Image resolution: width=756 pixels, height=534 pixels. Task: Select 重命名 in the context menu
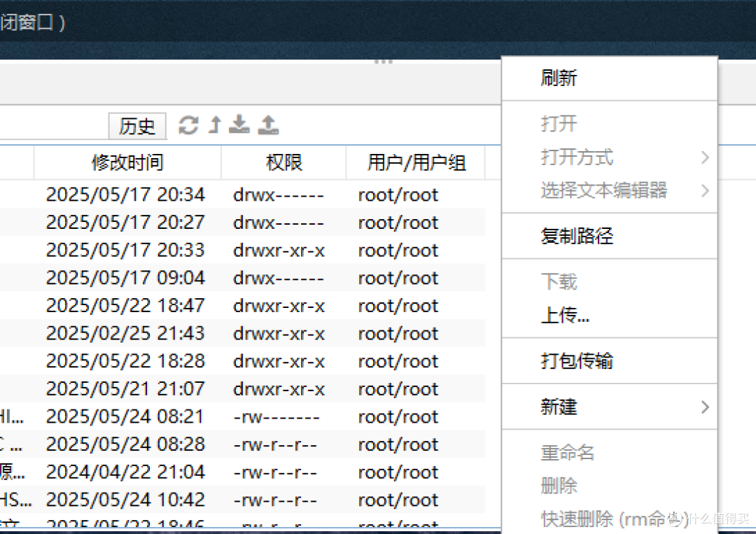[x=610, y=453]
